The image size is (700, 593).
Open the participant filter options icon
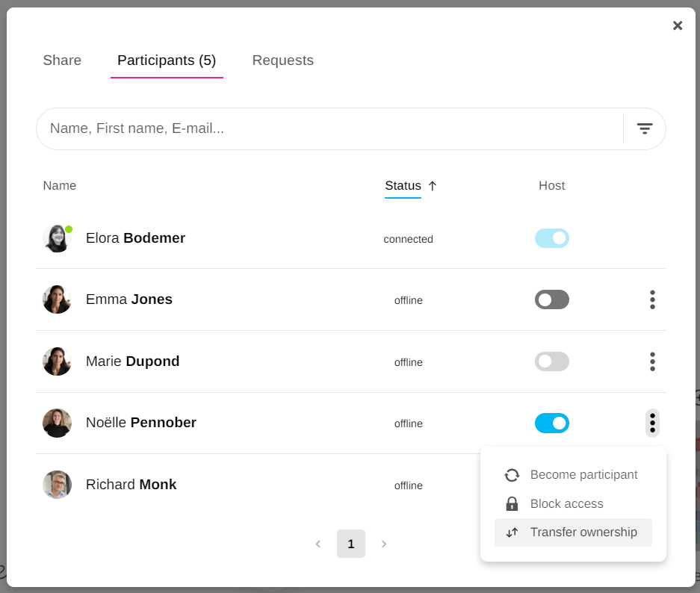click(644, 128)
